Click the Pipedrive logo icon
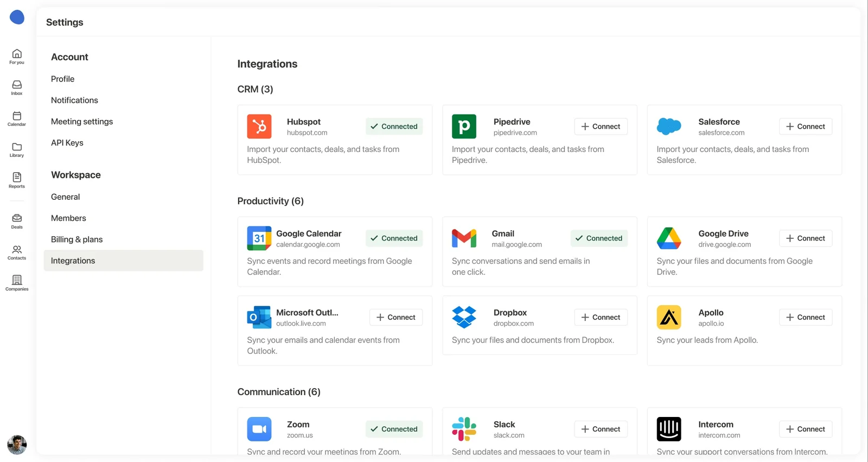This screenshot has height=462, width=868. point(464,126)
